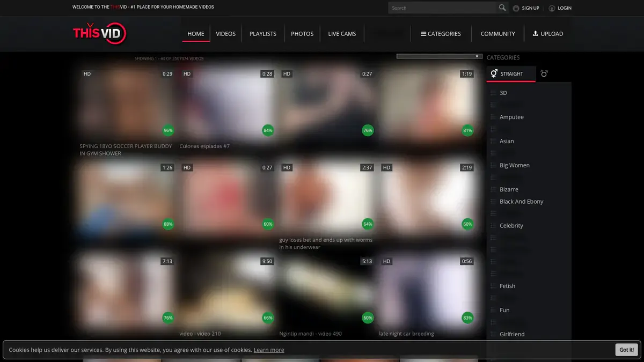Viewport: 644px width, 362px height.
Task: Open the video sorting dropdown
Action: point(440,56)
